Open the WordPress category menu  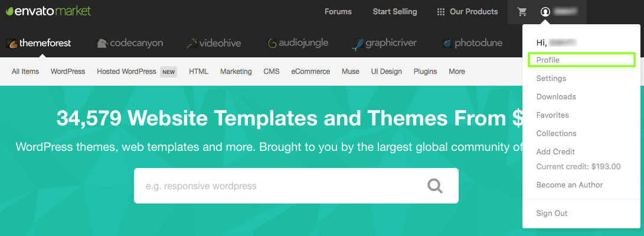68,72
